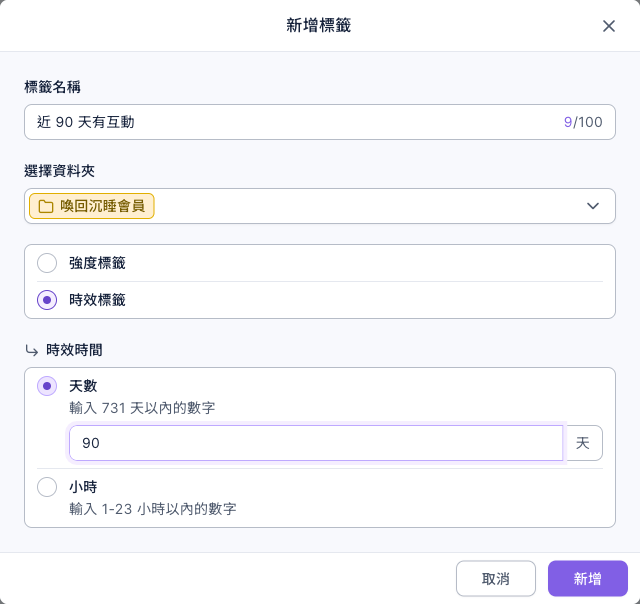Screen dimensions: 640x604
Task: Click the 喚回沉睡會員 folder chip
Action: [x=91, y=206]
